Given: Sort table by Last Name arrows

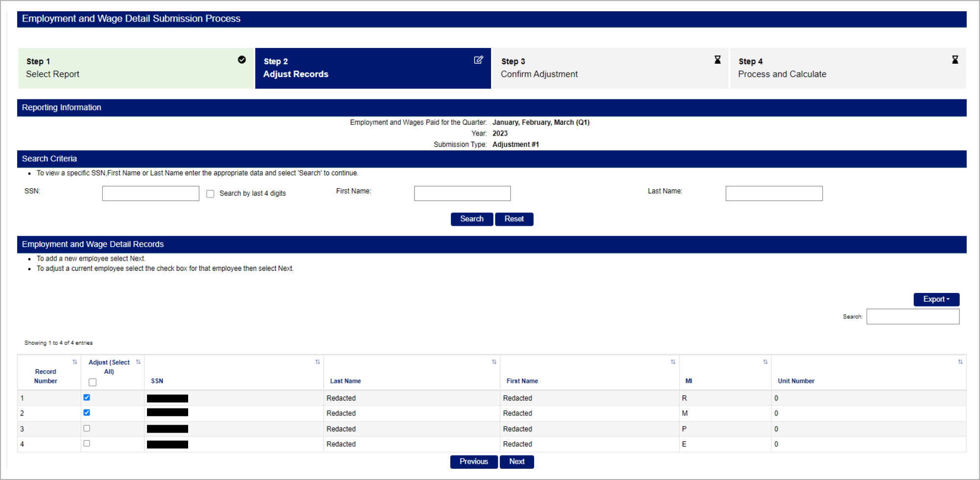Looking at the screenshot, I should [494, 362].
